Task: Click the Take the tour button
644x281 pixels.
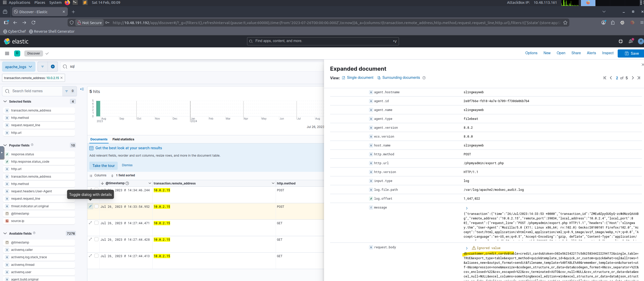Action: 104,166
